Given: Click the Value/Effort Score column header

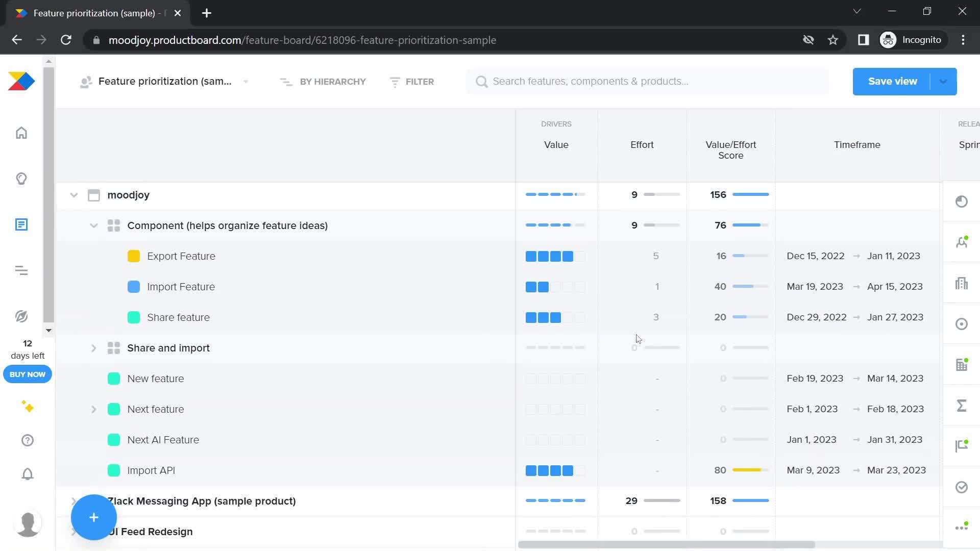Looking at the screenshot, I should coord(731,150).
